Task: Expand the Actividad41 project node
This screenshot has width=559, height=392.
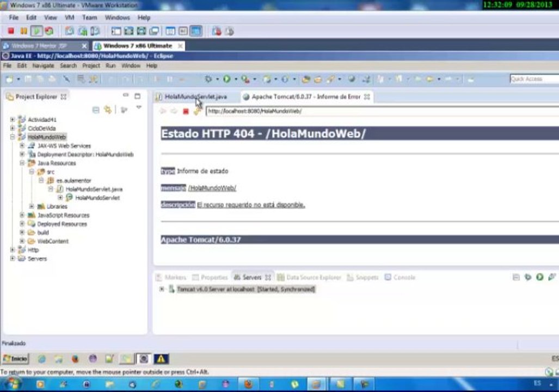Action: click(x=13, y=119)
